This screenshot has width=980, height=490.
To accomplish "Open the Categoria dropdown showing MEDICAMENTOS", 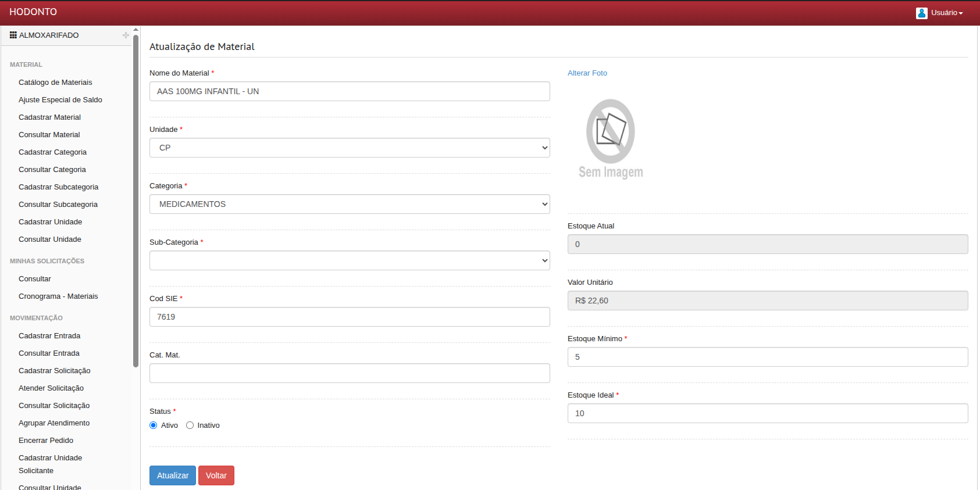I will tap(350, 204).
